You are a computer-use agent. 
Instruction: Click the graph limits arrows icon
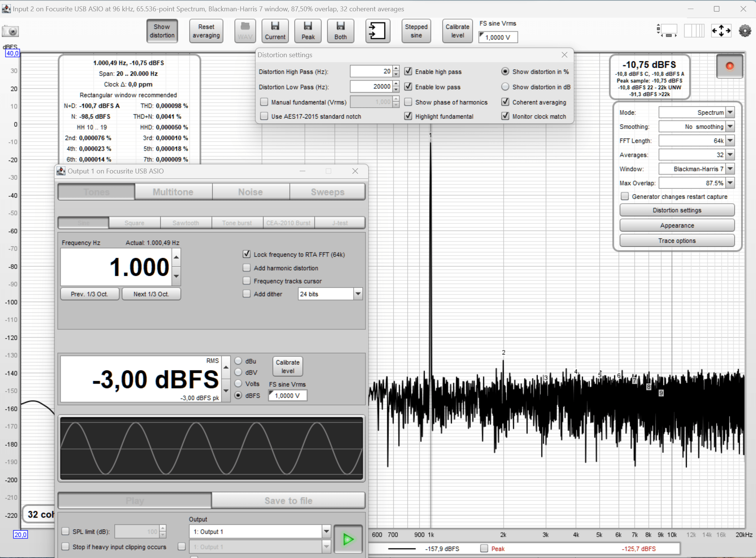coord(721,31)
